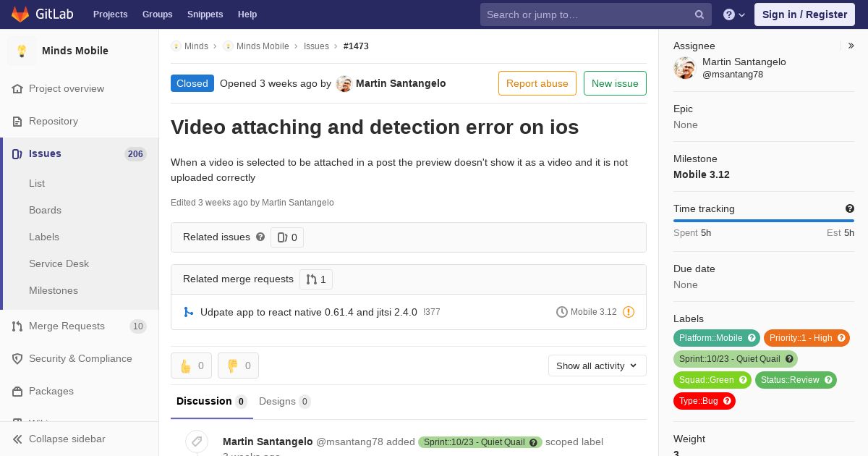The height and width of the screenshot is (456, 868).
Task: Click the Sprint::10/23 label in the Labels section
Action: coord(736,359)
